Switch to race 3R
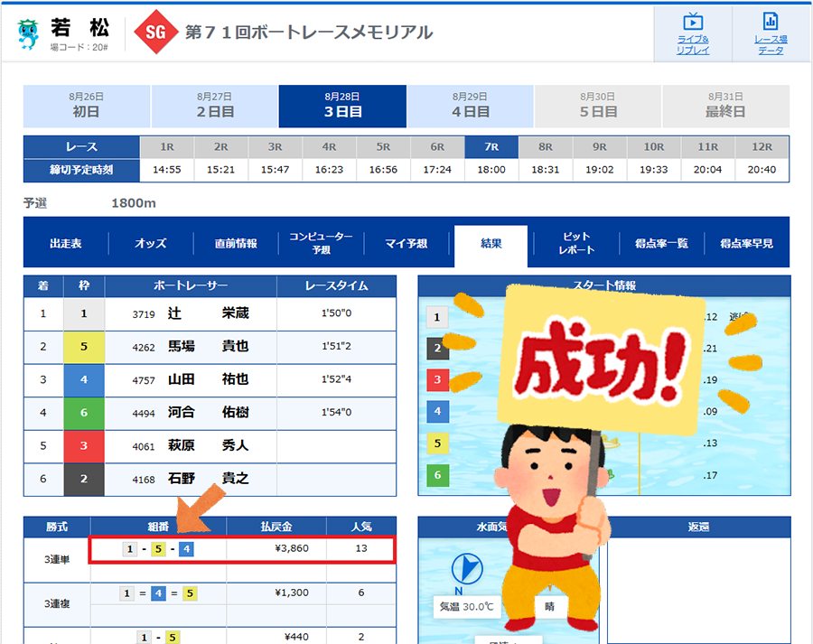813x644 pixels. pos(275,147)
